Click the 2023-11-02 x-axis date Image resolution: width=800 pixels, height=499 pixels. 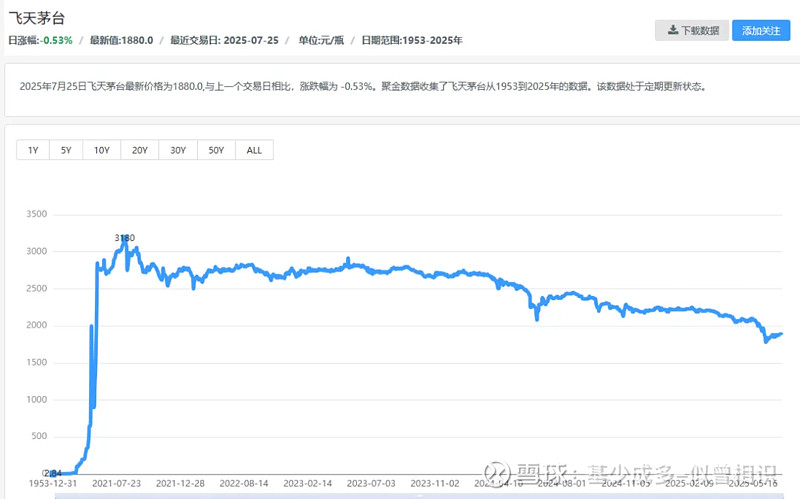tap(435, 483)
